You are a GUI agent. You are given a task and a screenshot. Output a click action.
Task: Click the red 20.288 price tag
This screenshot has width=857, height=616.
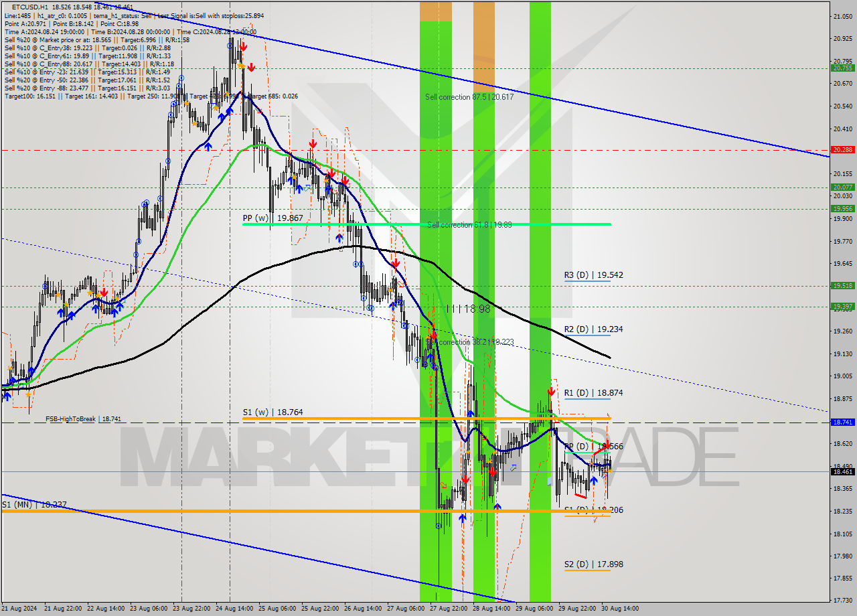(842, 150)
